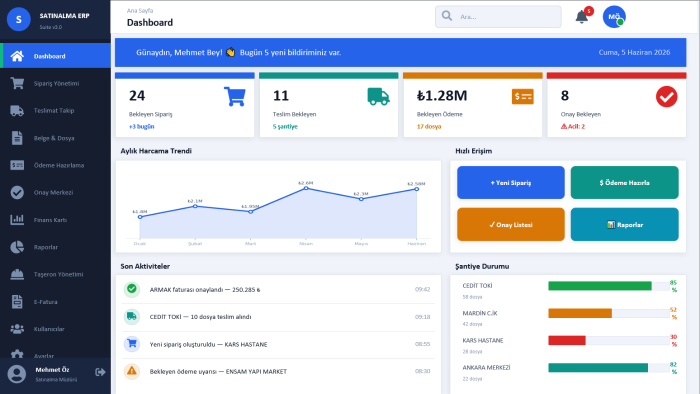700x394 pixels.
Task: Click the + Yeni Sipariş button
Action: (x=511, y=182)
